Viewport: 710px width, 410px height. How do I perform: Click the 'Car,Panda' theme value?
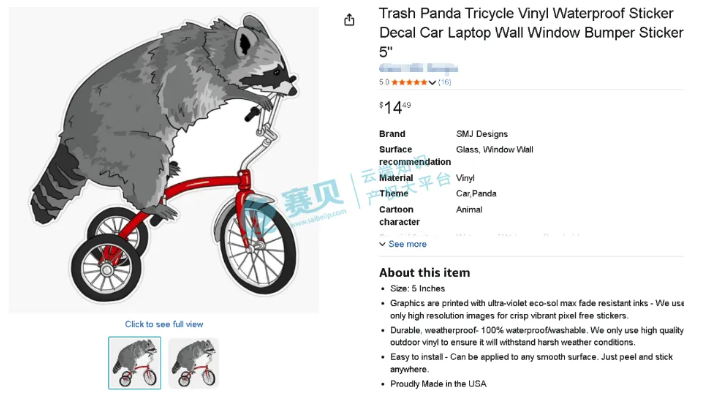pos(476,194)
